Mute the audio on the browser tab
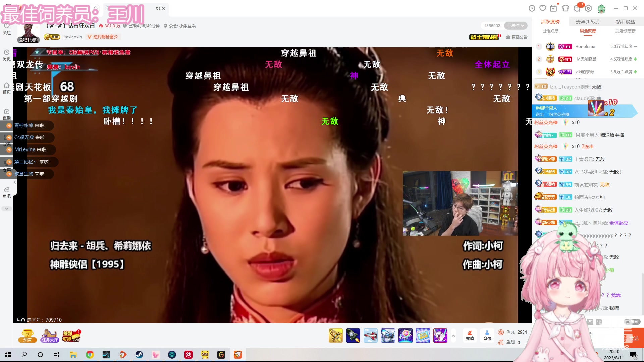644x362 pixels. point(157,8)
